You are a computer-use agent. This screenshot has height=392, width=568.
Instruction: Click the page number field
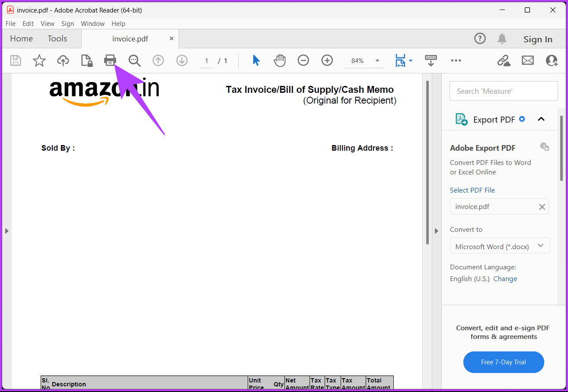(x=207, y=61)
